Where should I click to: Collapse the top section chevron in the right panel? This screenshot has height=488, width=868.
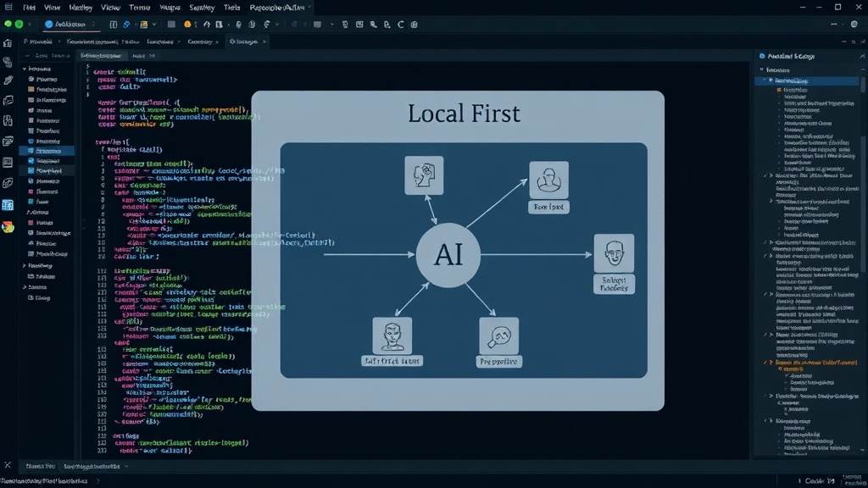point(762,69)
